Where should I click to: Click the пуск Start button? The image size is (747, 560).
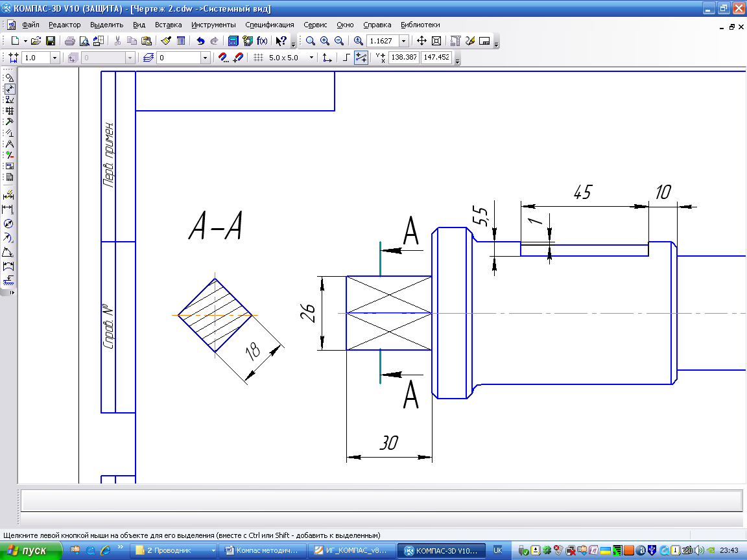(x=31, y=550)
